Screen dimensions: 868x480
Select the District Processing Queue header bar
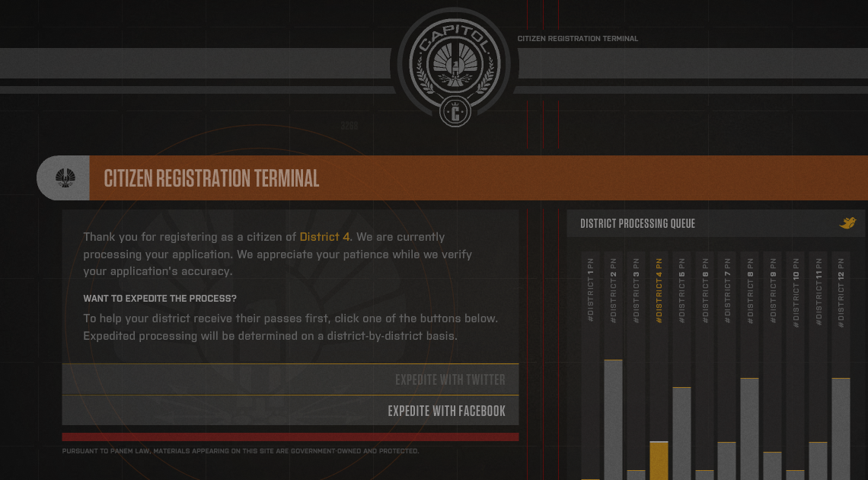pyautogui.click(x=637, y=223)
